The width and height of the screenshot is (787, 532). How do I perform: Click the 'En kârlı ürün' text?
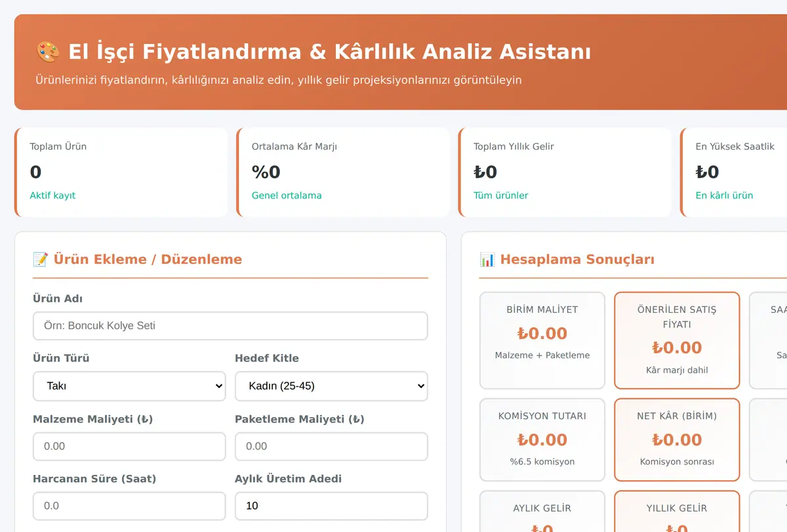click(724, 195)
